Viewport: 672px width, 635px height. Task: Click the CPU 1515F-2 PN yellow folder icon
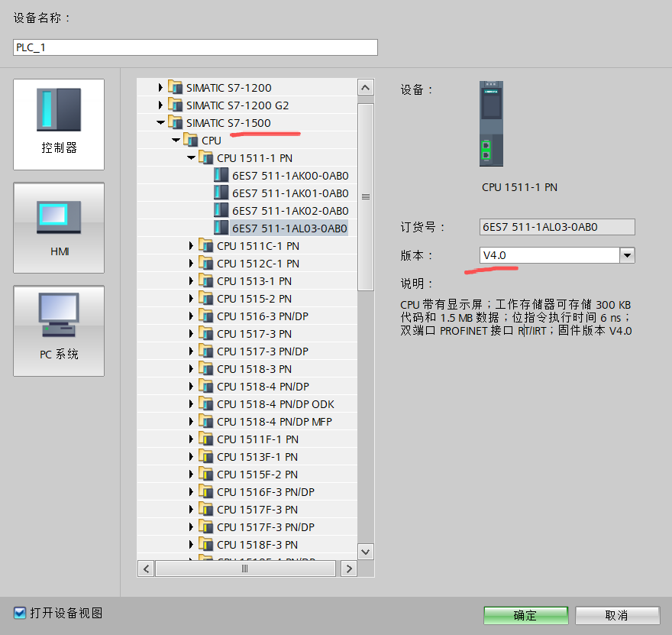(205, 475)
